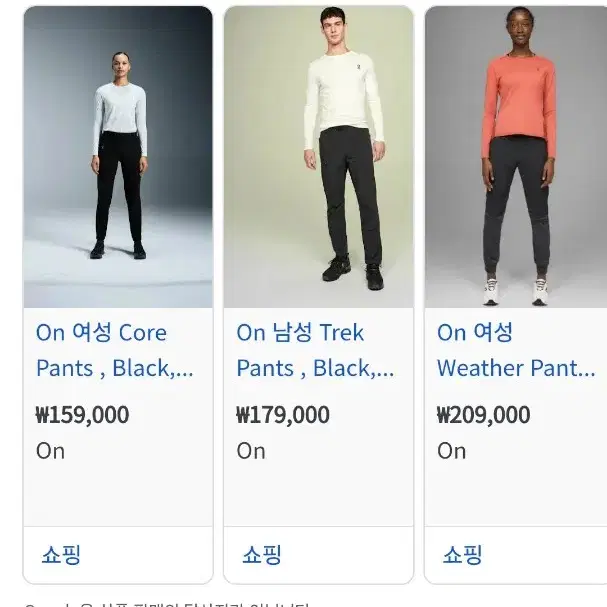Screen dimensions: 607x607
Task: Click the 'On' seller label under Weather Pants
Action: click(451, 451)
